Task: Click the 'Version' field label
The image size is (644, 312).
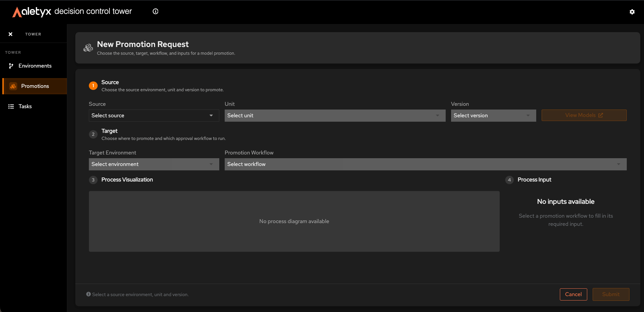Action: tap(460, 104)
